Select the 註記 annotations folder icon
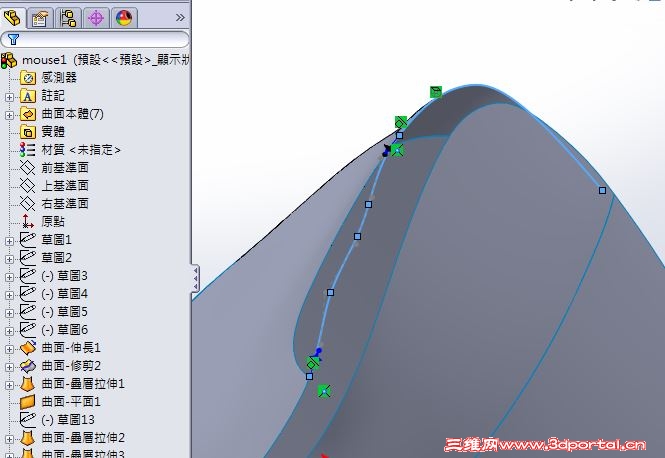The height and width of the screenshot is (458, 665). pos(28,96)
